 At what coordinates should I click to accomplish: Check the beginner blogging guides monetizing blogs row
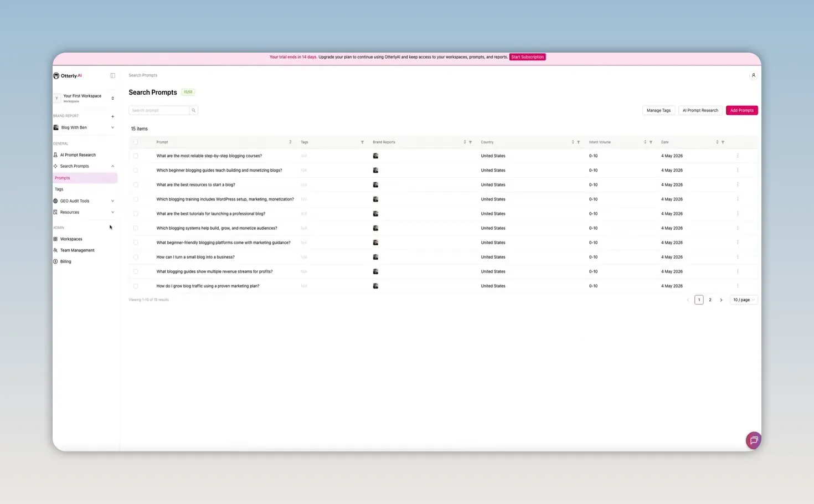click(136, 170)
